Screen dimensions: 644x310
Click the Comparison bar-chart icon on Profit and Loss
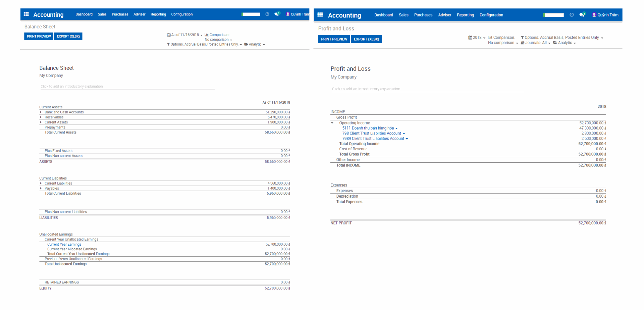coord(490,37)
